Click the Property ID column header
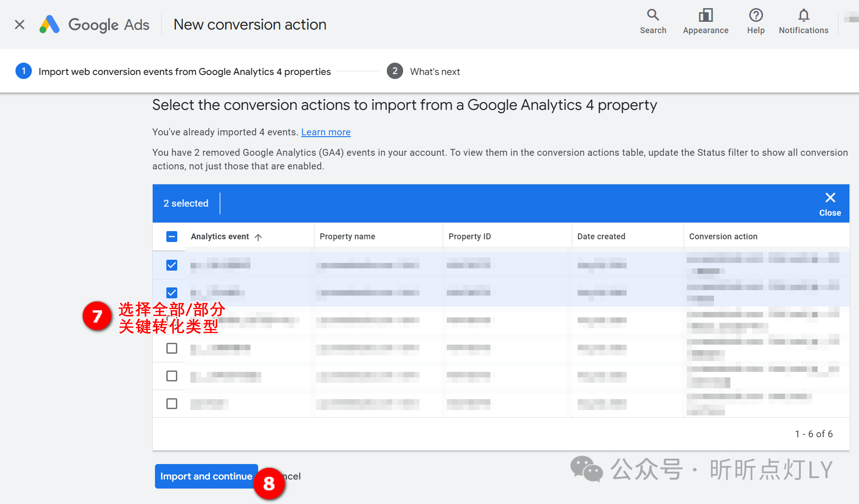859x504 pixels. pos(469,236)
